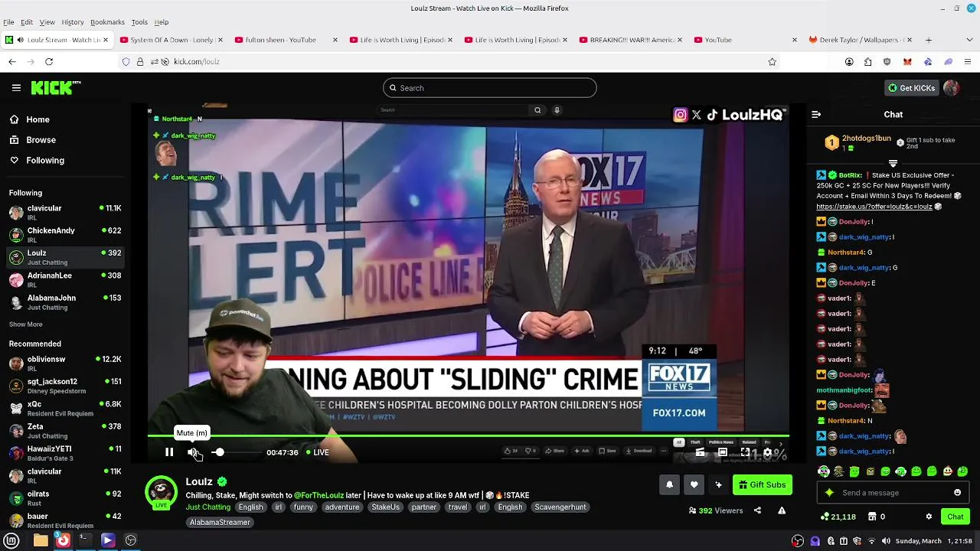Open Firefox extensions puzzle icon
Image resolution: width=980 pixels, height=551 pixels.
(x=867, y=61)
